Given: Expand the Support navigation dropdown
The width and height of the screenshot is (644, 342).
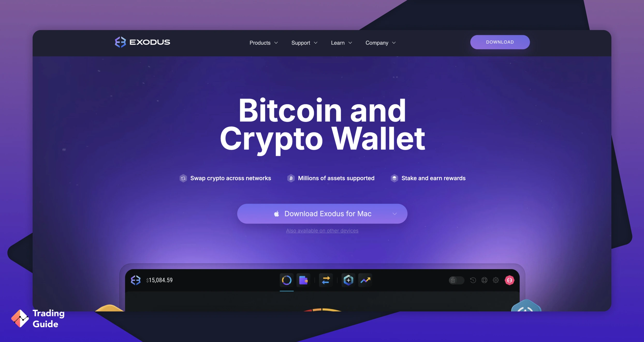Looking at the screenshot, I should tap(304, 42).
